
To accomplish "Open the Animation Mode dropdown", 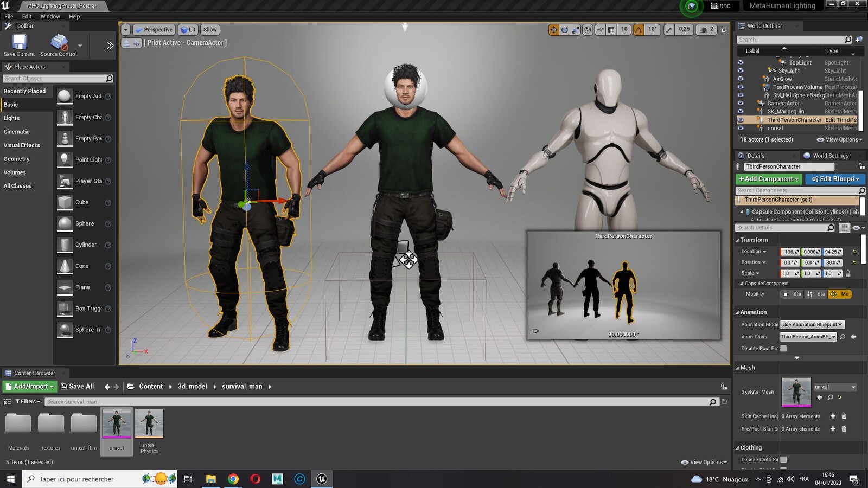I will click(x=812, y=325).
